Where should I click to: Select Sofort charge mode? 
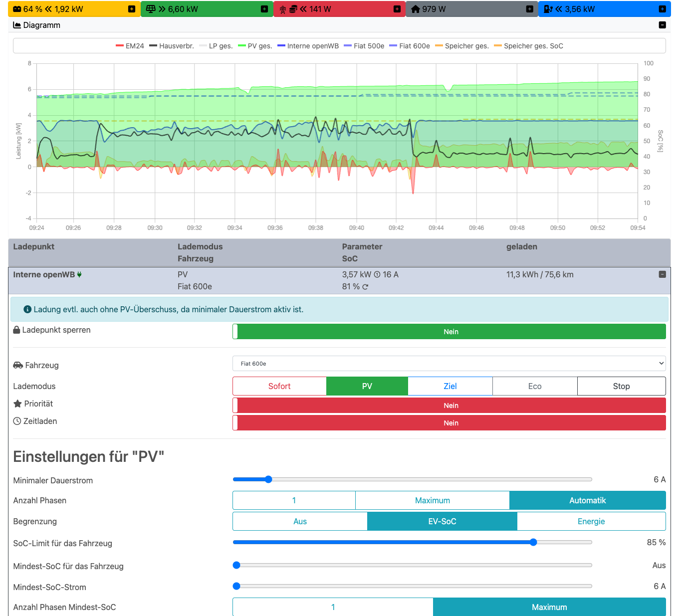coord(279,386)
